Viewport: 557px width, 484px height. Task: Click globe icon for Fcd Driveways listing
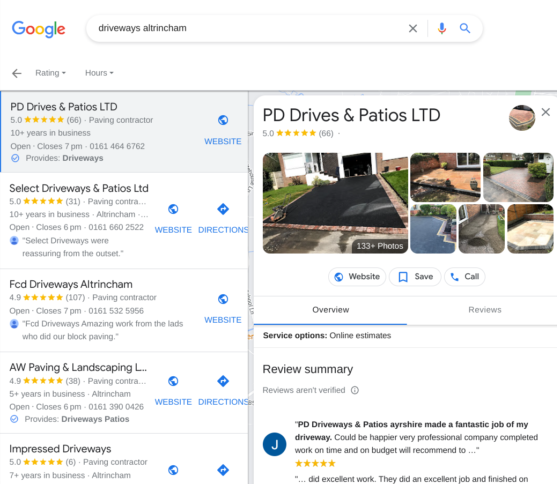(223, 299)
